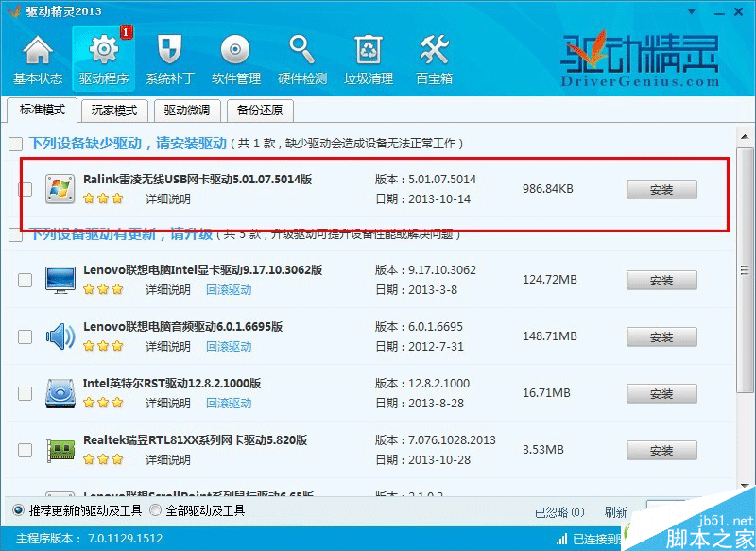Install the Lenovo audio driver
Viewport: 756px width, 551px height.
click(x=661, y=337)
